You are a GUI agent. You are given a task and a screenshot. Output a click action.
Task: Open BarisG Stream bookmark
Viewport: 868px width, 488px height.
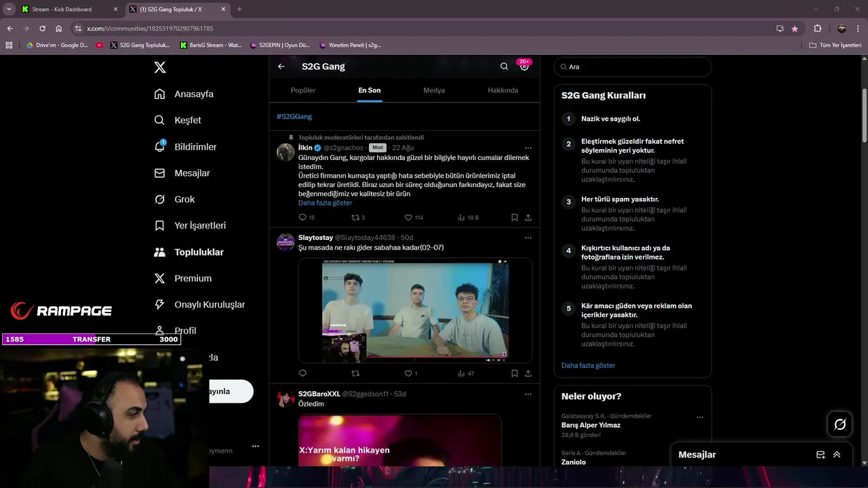coord(210,45)
